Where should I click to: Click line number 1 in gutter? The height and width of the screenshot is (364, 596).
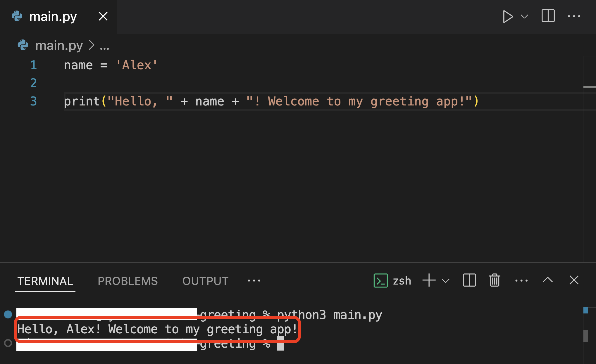click(x=34, y=65)
